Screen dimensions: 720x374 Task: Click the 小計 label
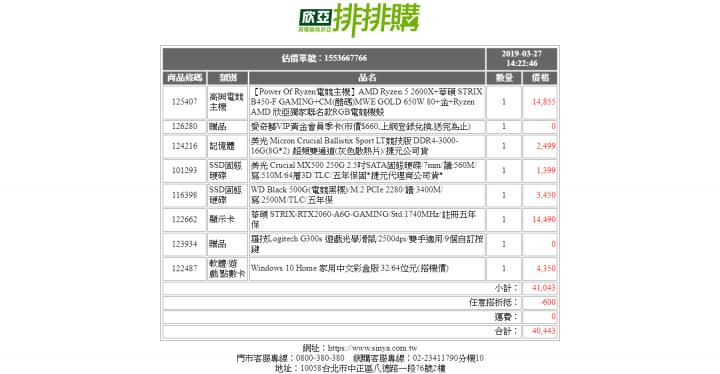click(x=506, y=288)
